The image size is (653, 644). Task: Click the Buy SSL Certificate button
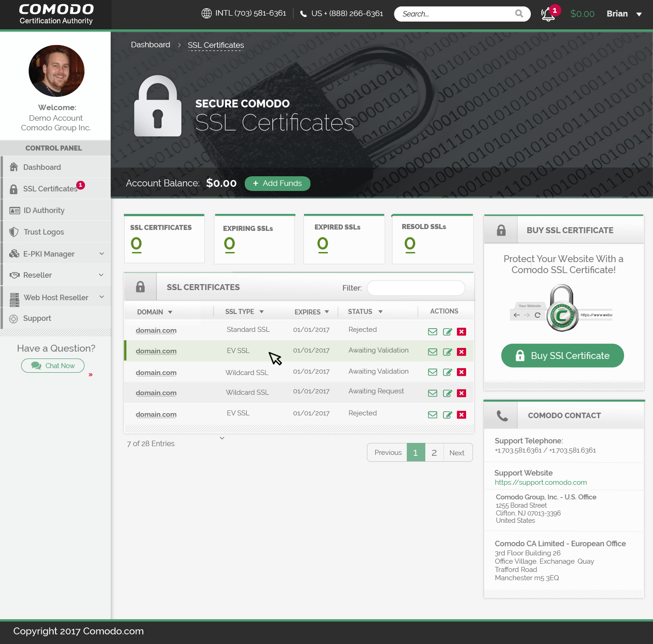click(563, 356)
